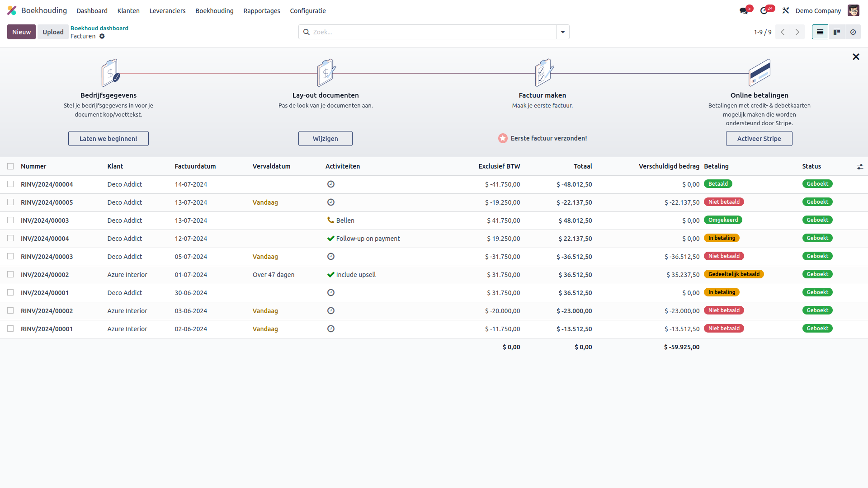This screenshot has width=868, height=488.
Task: Switch to the kanban view
Action: point(836,32)
